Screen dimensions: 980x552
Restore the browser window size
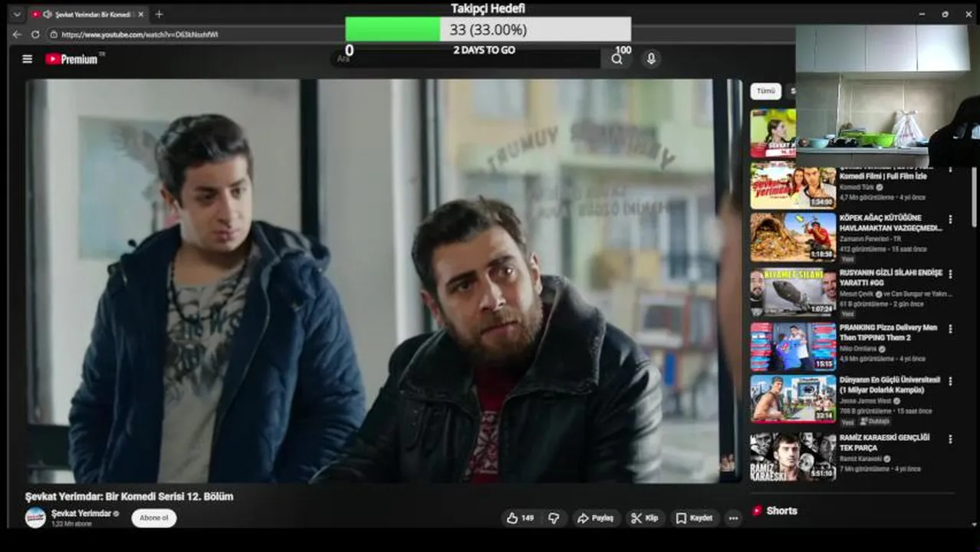point(945,14)
